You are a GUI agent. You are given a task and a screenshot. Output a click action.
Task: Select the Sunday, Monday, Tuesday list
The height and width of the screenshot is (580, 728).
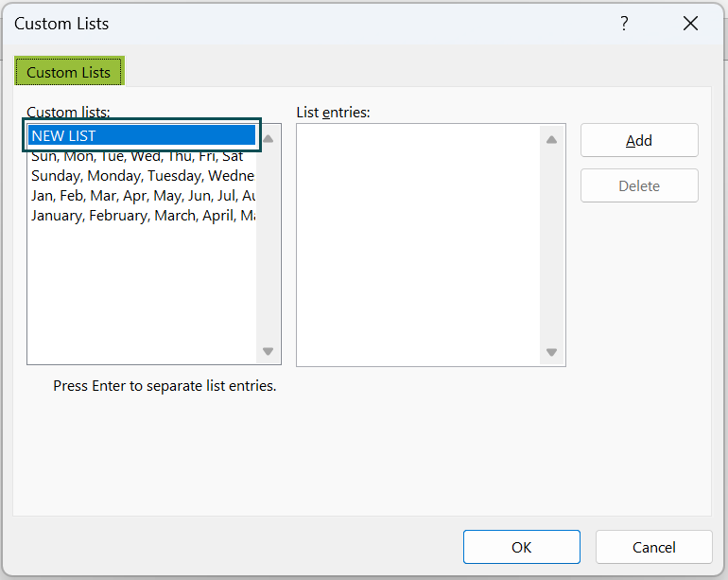(142, 176)
